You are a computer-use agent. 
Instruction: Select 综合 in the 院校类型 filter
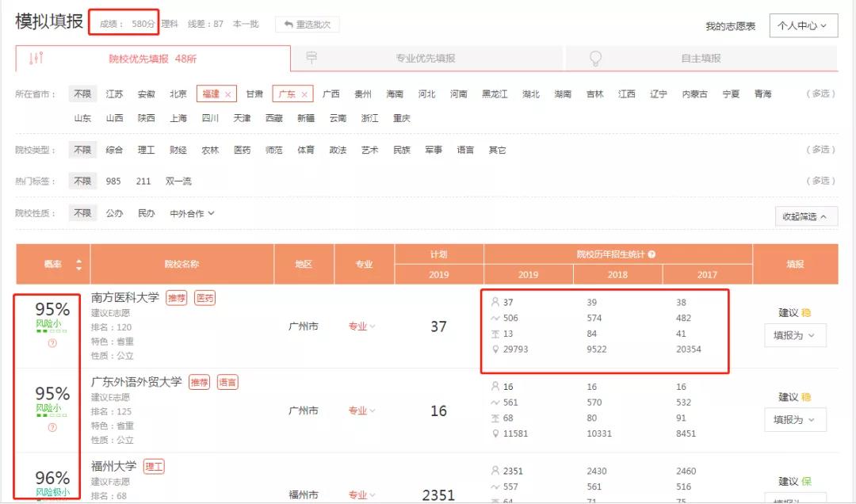[114, 150]
